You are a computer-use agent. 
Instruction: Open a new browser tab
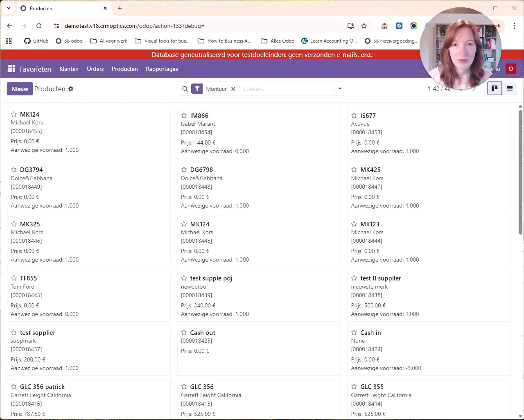[120, 8]
